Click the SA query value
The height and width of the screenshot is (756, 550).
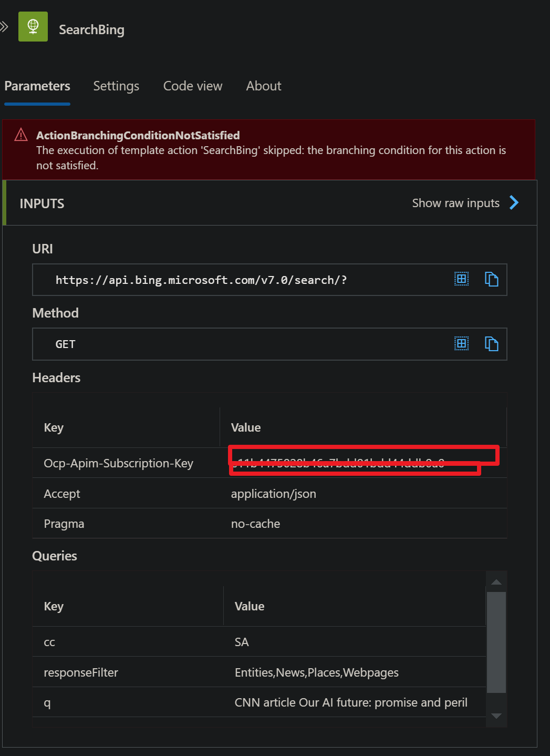point(242,642)
